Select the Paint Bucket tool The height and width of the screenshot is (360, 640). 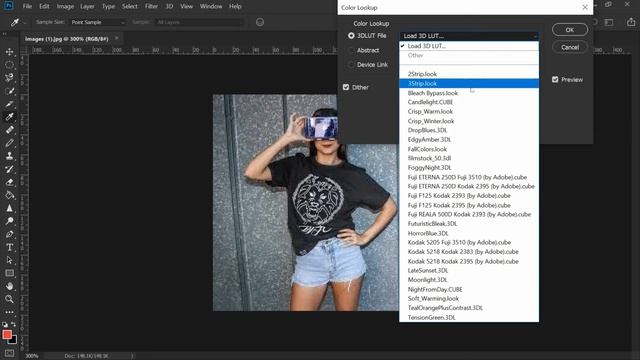(x=9, y=195)
